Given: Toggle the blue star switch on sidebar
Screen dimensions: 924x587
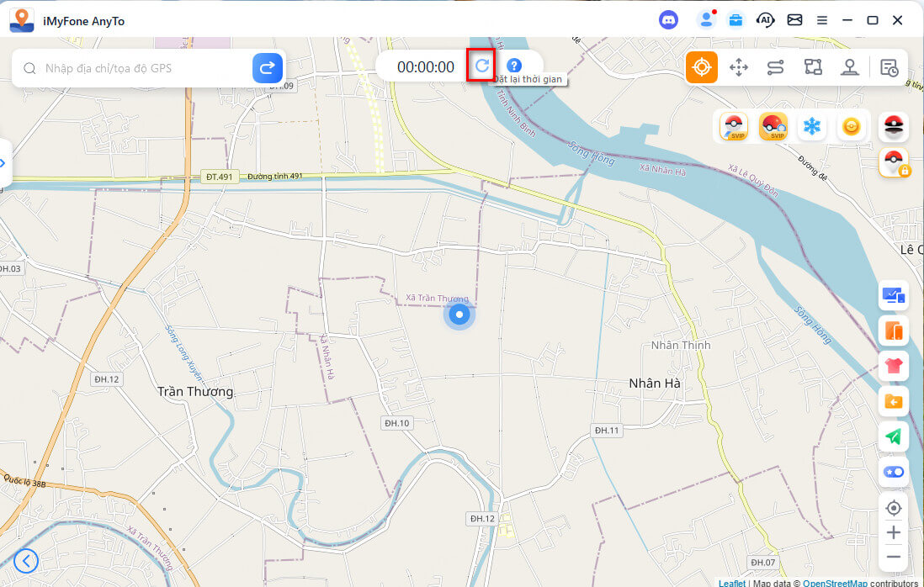Looking at the screenshot, I should (x=893, y=472).
